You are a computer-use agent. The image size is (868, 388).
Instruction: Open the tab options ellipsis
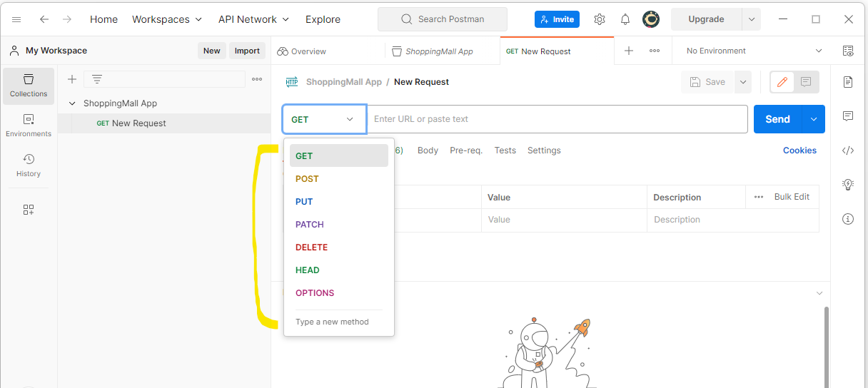click(655, 51)
